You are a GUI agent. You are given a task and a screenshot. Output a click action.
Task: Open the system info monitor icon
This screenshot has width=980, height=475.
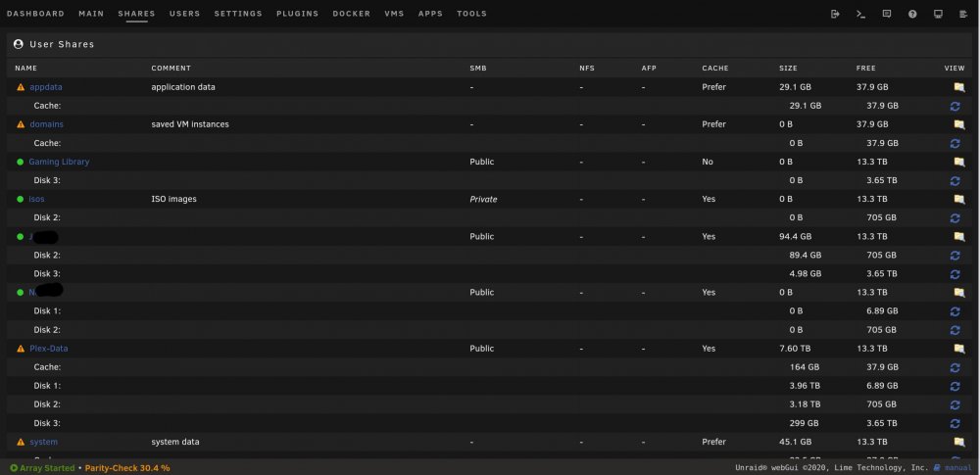(938, 14)
